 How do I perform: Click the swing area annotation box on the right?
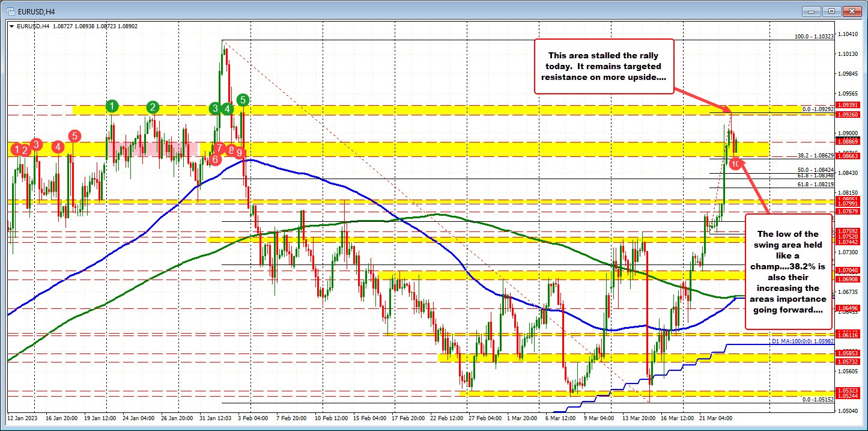click(x=788, y=272)
